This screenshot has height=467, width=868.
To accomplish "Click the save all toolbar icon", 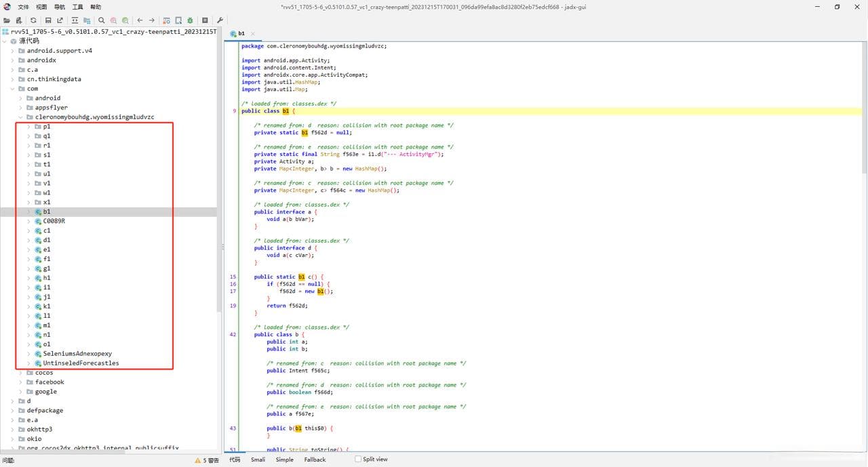I will pyautogui.click(x=48, y=20).
